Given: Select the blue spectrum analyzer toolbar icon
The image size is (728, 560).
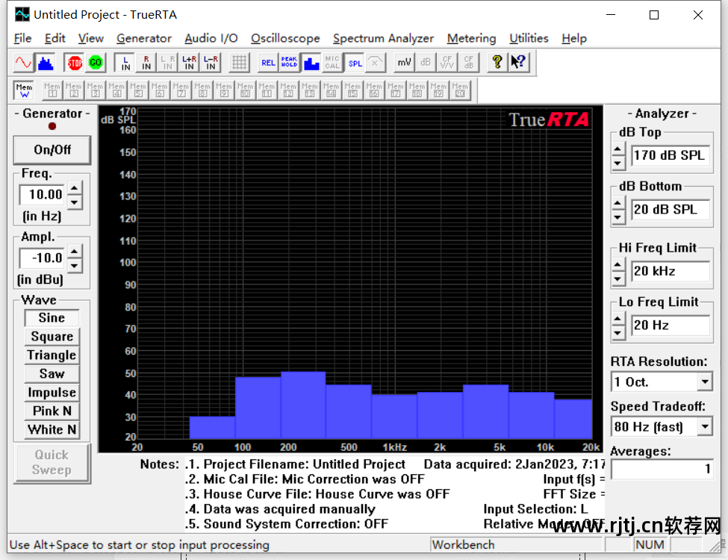Looking at the screenshot, I should click(x=45, y=62).
